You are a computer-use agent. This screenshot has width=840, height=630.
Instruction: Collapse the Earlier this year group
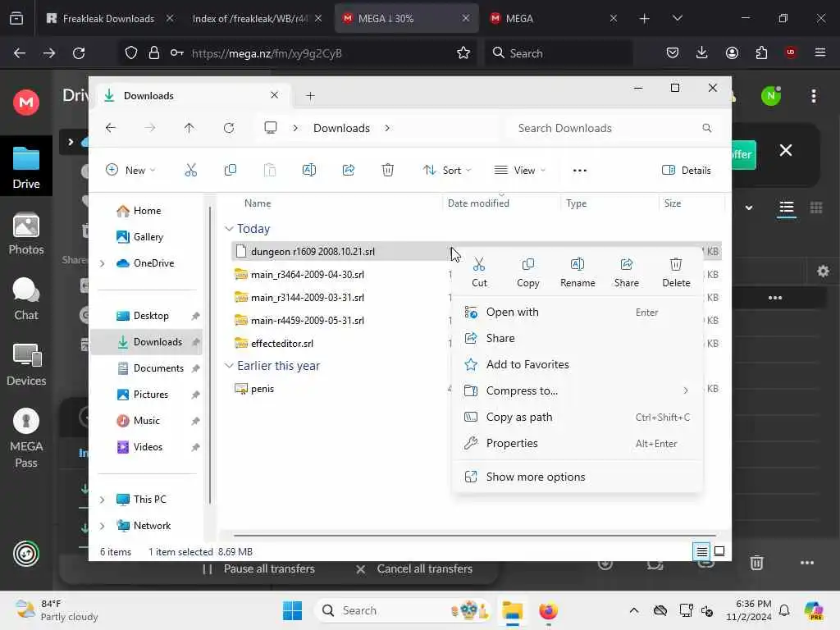coord(229,365)
